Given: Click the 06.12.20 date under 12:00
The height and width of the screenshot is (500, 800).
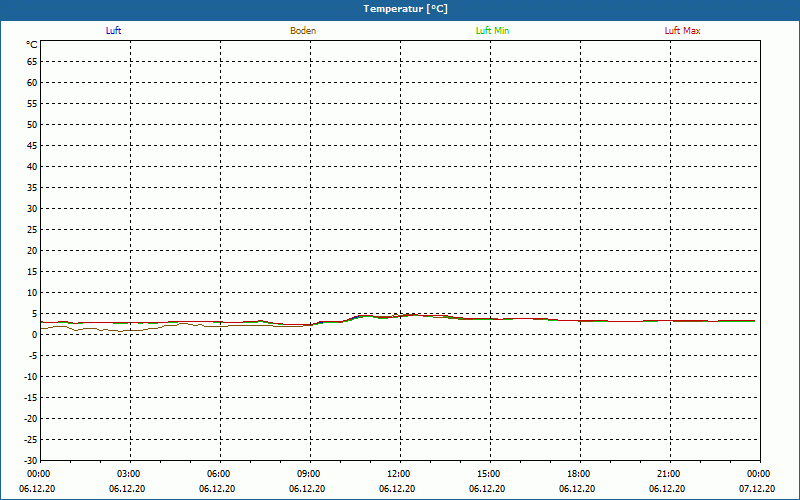Looking at the screenshot, I should click(397, 489).
